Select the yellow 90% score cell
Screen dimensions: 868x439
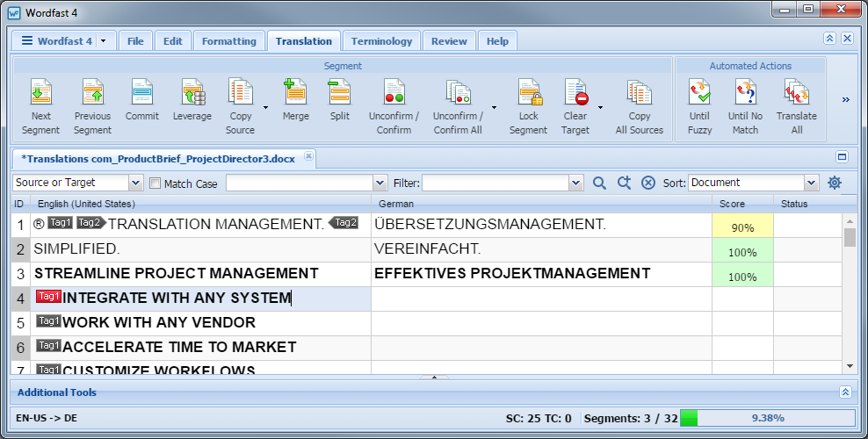(742, 226)
